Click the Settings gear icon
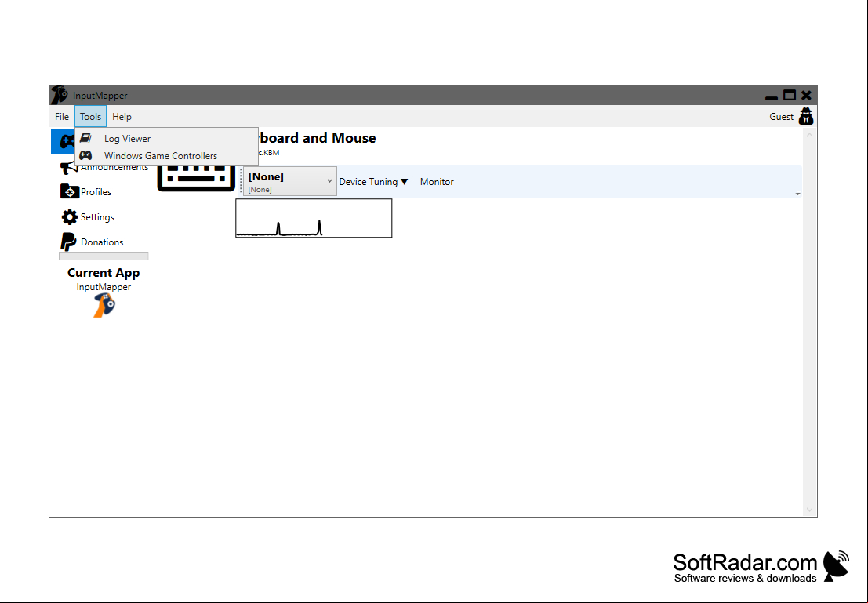The image size is (868, 603). click(69, 217)
